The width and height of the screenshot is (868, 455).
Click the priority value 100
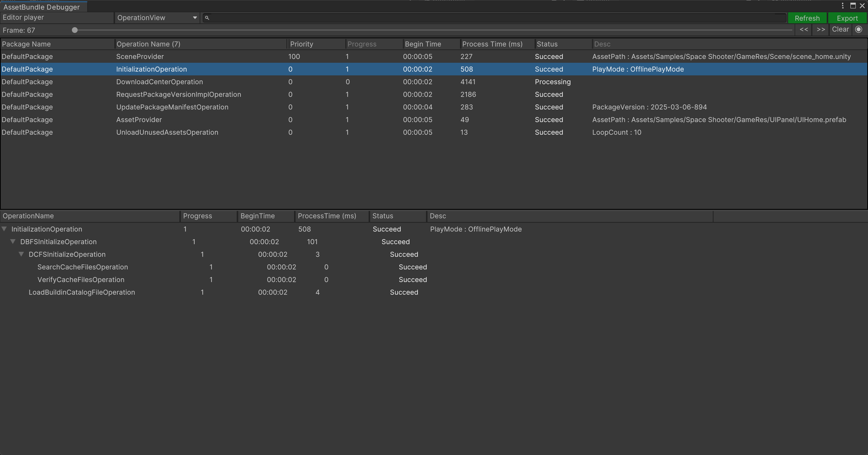pyautogui.click(x=294, y=57)
